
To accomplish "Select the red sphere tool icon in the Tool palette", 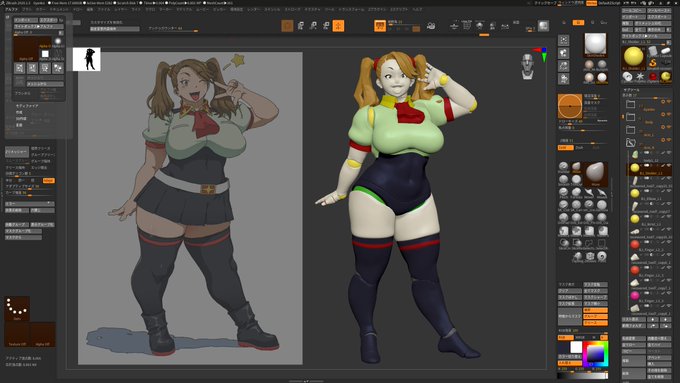I will pos(653,77).
